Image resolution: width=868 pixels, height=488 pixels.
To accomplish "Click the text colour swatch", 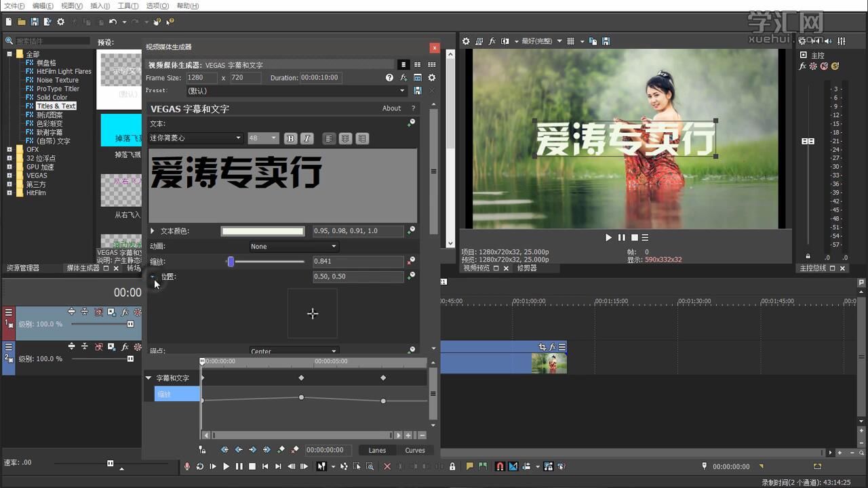I will [264, 231].
